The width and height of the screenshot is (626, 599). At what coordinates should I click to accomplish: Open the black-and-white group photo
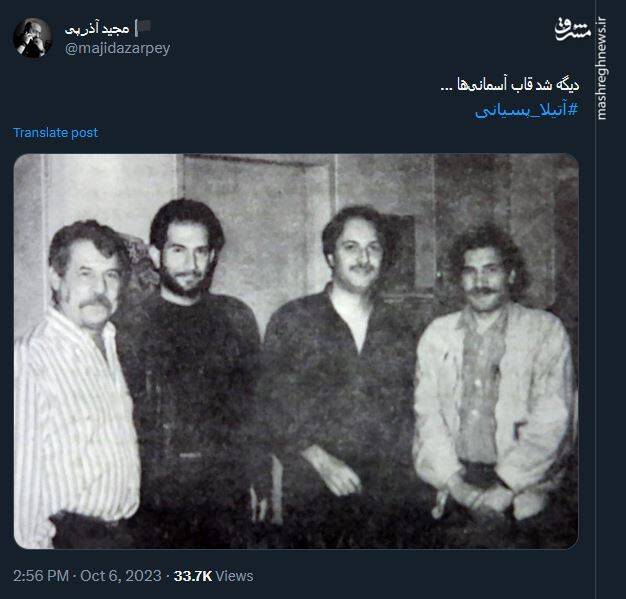click(296, 351)
